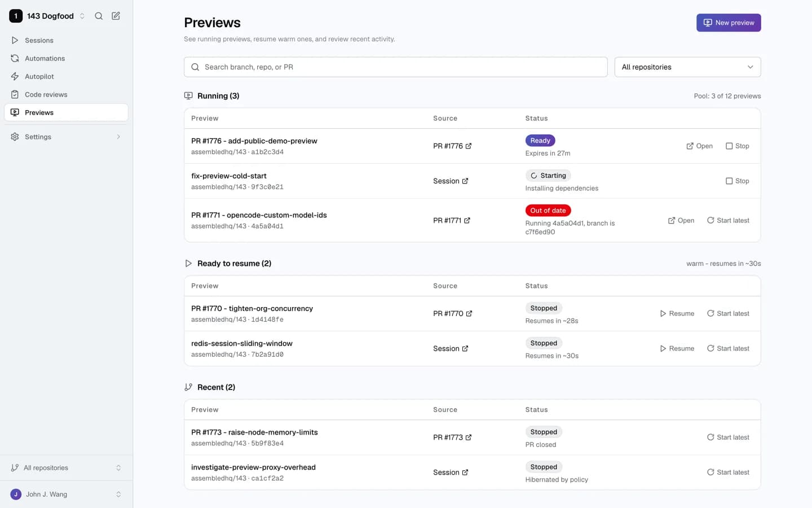Viewport: 812px width, 508px height.
Task: Open the John J. Wang account menu
Action: [x=67, y=494]
